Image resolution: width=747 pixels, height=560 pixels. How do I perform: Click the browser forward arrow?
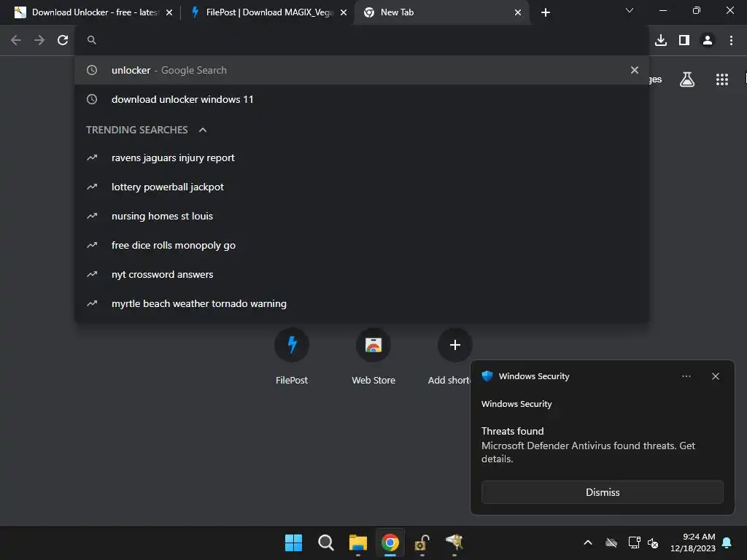coord(39,40)
